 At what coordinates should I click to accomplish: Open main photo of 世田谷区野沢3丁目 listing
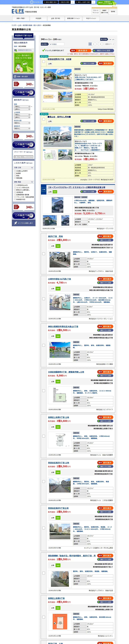click(x=57, y=79)
